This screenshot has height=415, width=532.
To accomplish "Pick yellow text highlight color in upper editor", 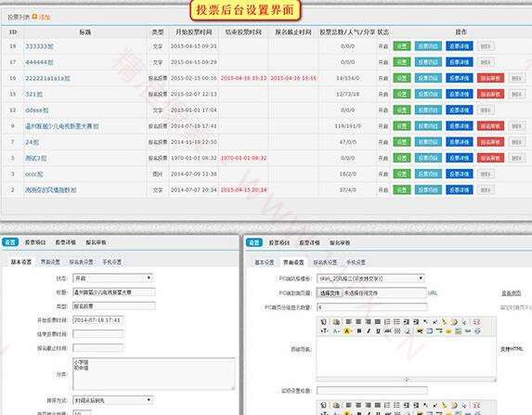I will click(346, 331).
